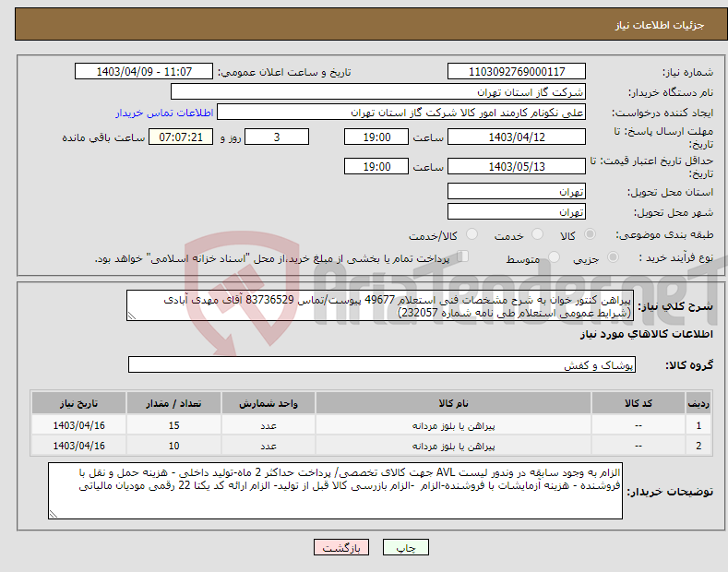
Task: Click the چاپ print button
Action: point(406,547)
